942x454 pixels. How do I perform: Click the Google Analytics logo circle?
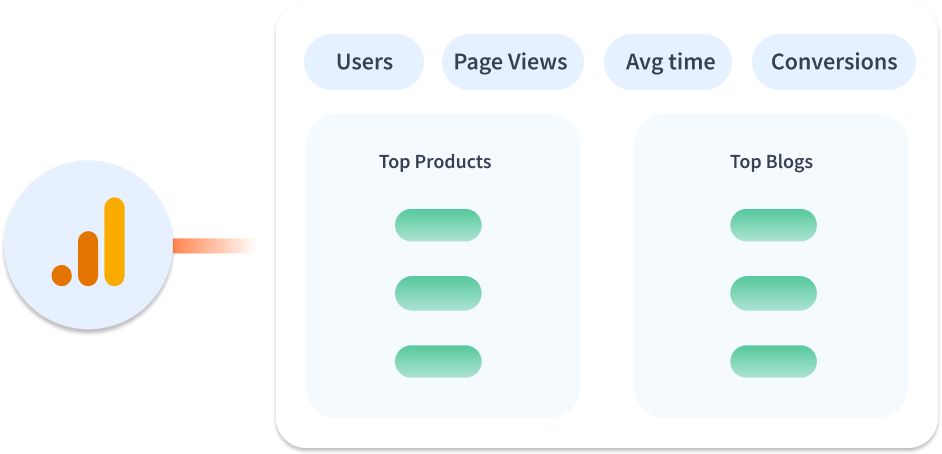pyautogui.click(x=88, y=244)
